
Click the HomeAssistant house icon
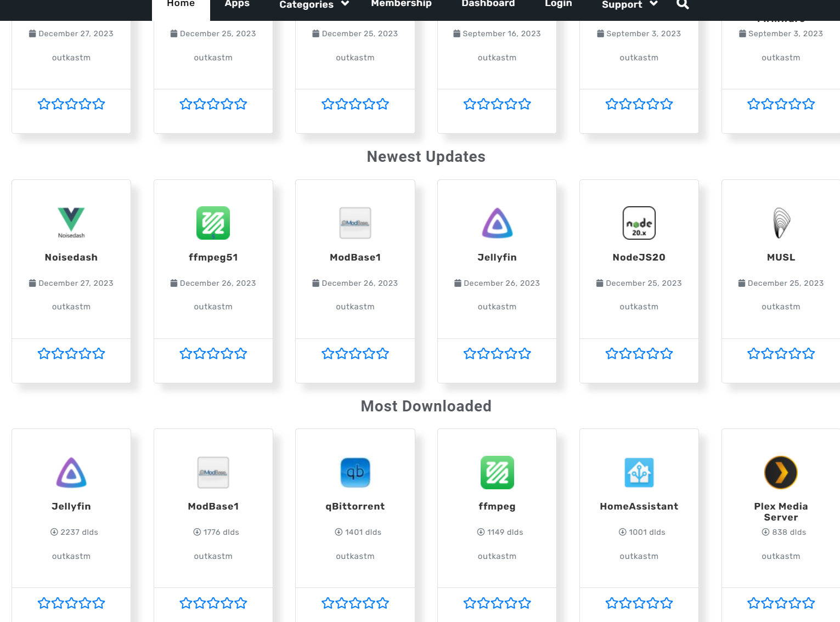coord(639,472)
